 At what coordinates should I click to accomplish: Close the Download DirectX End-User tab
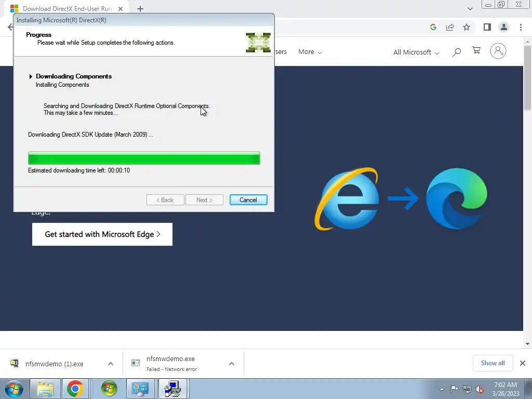(121, 9)
